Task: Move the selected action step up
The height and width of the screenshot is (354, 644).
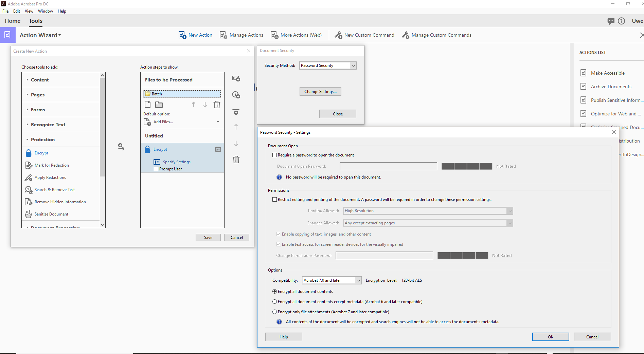Action: pos(236,127)
